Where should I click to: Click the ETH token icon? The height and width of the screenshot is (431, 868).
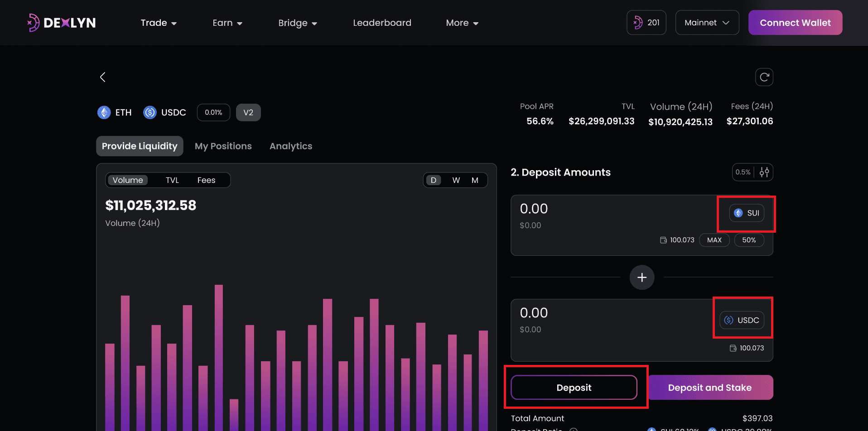point(104,112)
